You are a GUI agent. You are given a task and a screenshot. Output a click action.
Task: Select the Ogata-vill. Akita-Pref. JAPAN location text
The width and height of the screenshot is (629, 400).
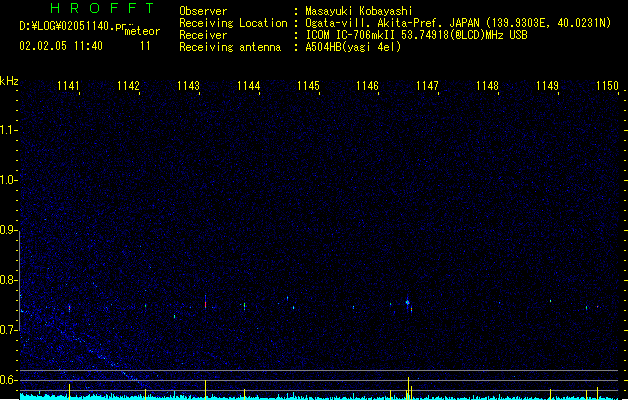pyautogui.click(x=392, y=23)
